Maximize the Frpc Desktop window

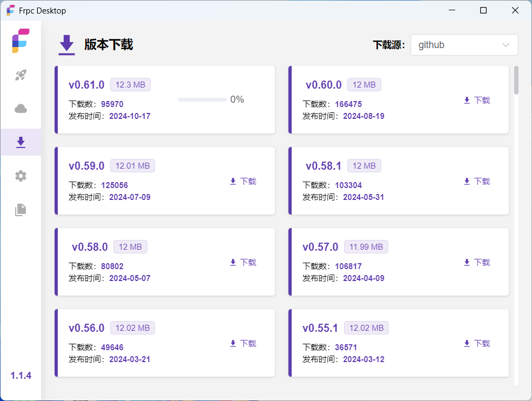[483, 10]
